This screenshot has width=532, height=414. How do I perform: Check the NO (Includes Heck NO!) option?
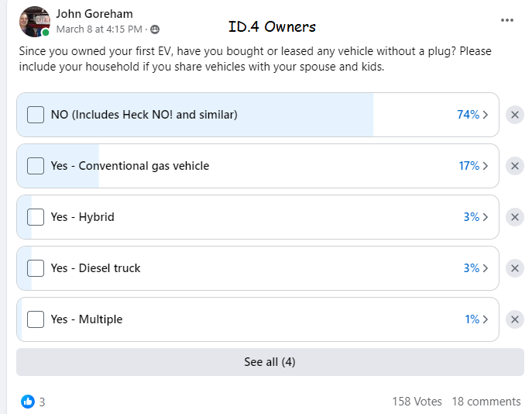coord(36,115)
